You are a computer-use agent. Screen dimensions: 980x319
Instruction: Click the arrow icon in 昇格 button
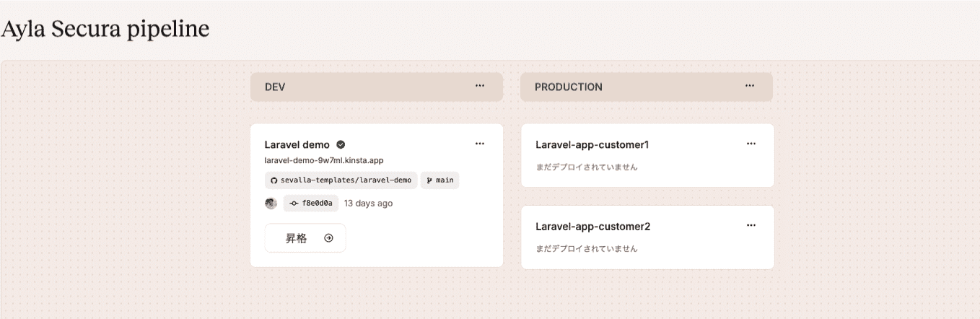pyautogui.click(x=329, y=238)
